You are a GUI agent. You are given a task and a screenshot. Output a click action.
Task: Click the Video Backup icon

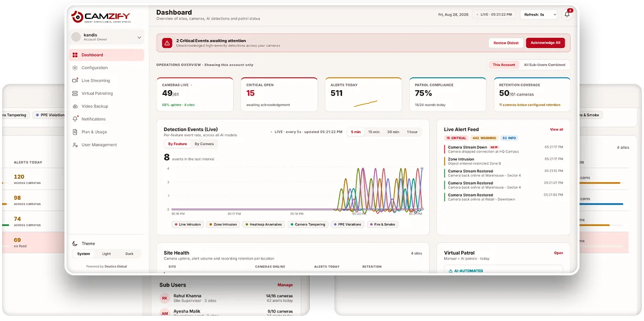coord(75,106)
